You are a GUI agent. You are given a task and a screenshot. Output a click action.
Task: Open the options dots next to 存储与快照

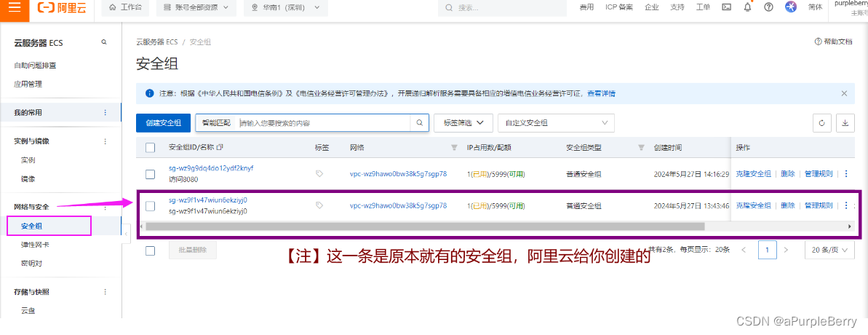(105, 292)
